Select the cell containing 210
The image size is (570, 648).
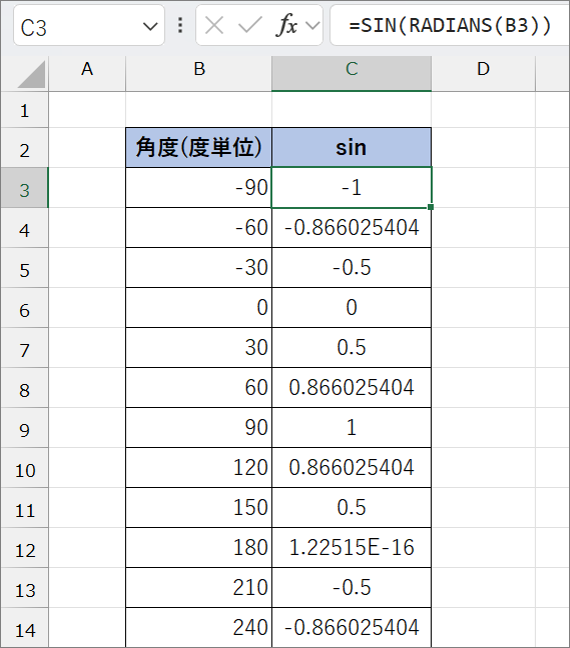tap(199, 588)
